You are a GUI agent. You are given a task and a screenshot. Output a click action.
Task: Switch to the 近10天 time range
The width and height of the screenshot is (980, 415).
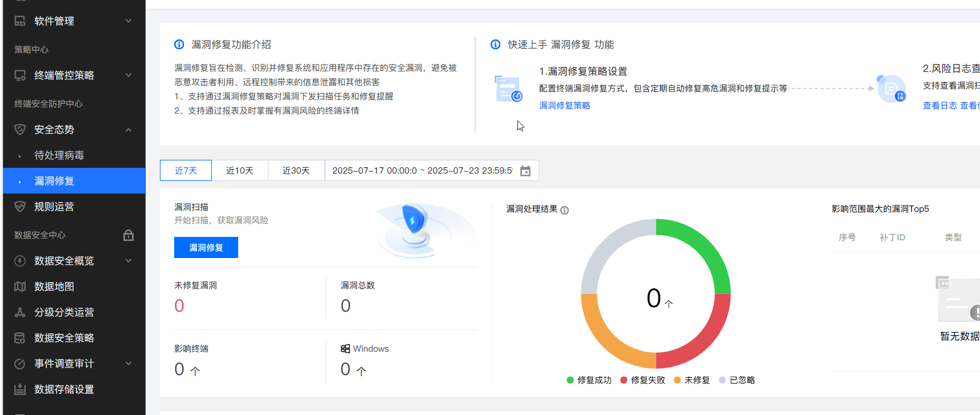coord(240,171)
